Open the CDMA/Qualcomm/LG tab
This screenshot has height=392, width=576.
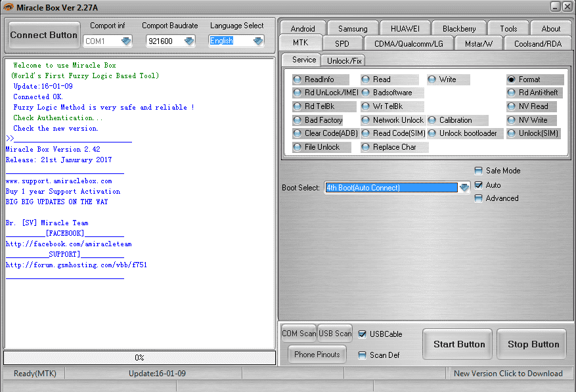coord(409,43)
